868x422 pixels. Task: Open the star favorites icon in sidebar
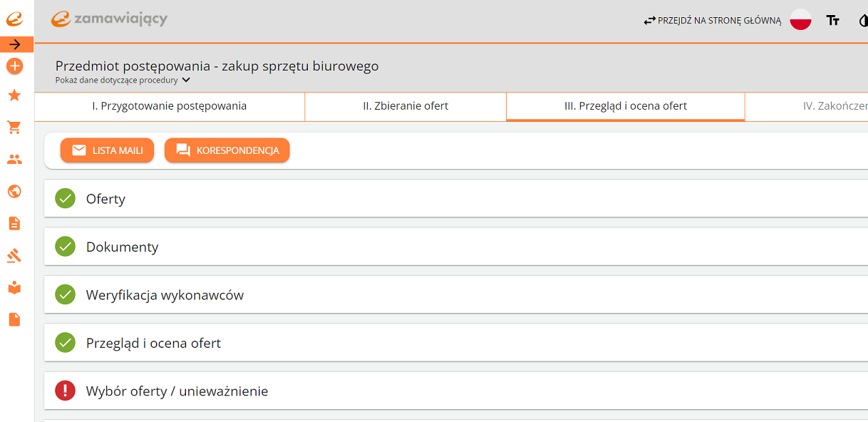(14, 96)
